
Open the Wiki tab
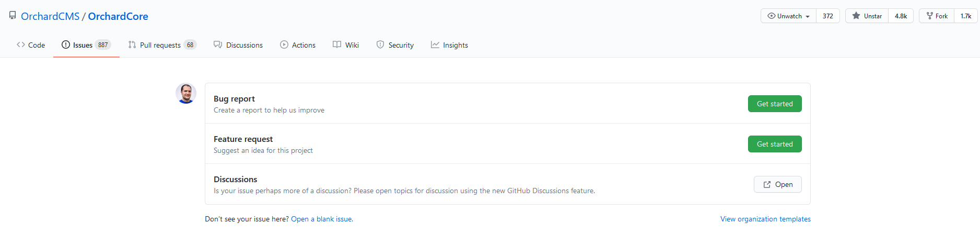click(346, 45)
